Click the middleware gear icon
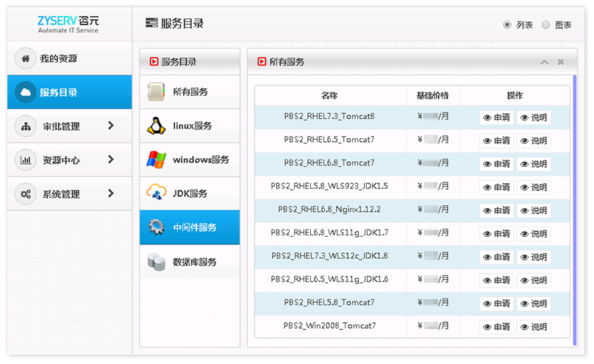Image resolution: width=594 pixels, height=364 pixels. tap(156, 227)
